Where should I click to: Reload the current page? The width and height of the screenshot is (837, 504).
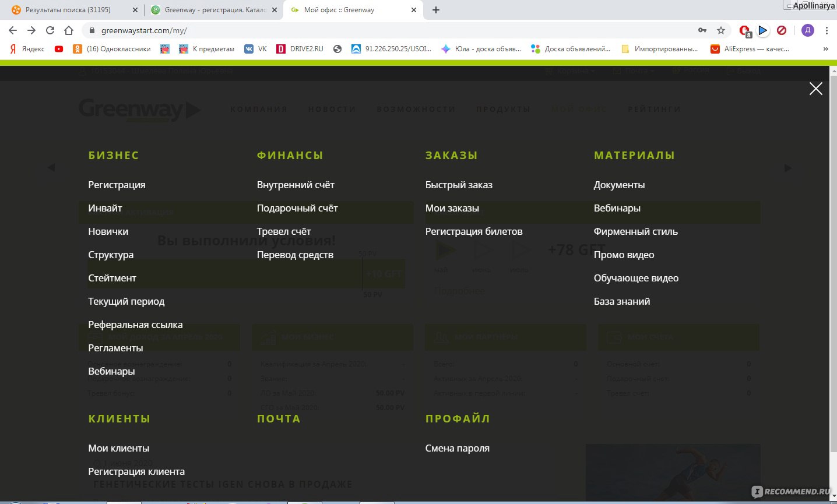point(50,30)
